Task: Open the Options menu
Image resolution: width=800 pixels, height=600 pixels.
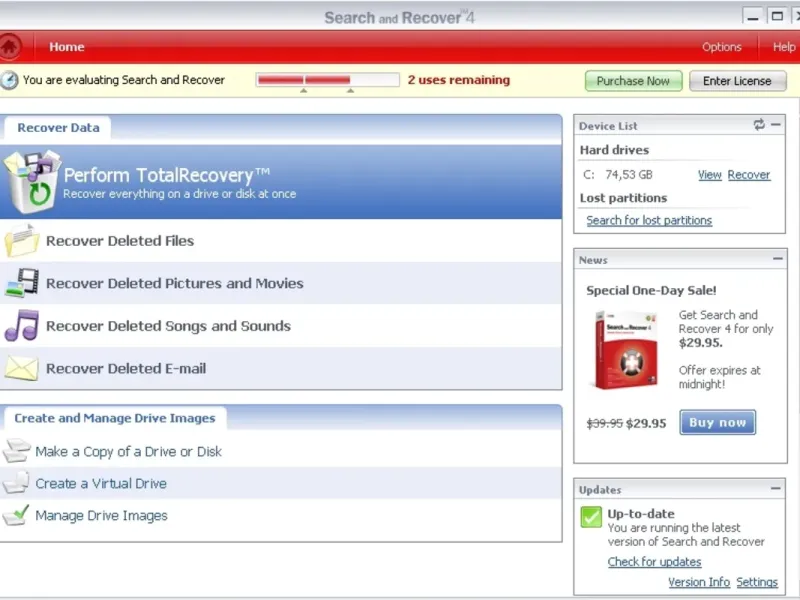Action: pos(721,47)
